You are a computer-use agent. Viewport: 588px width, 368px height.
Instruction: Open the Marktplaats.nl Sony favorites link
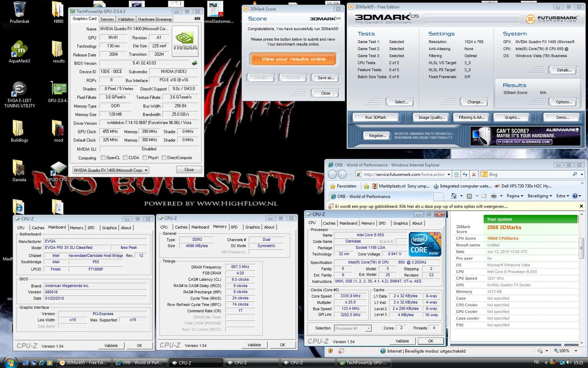401,186
